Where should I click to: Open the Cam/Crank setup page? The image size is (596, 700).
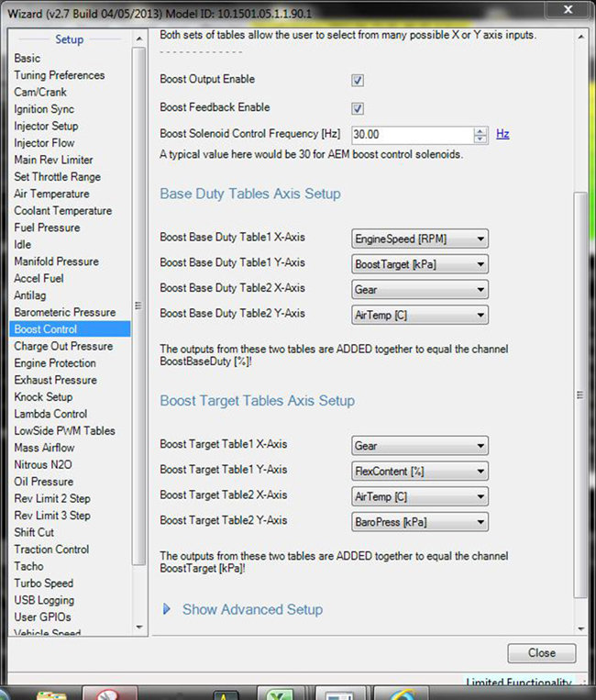(x=40, y=92)
